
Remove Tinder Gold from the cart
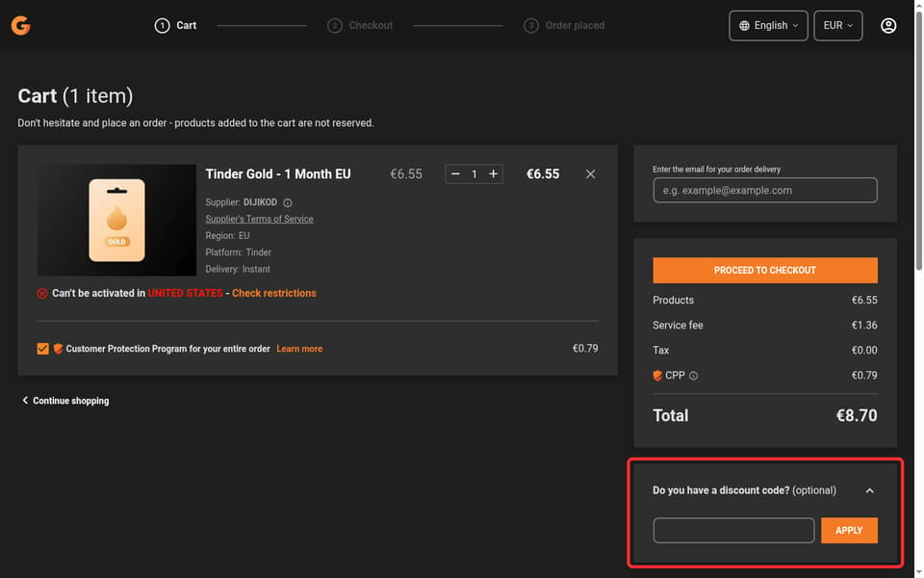[590, 174]
